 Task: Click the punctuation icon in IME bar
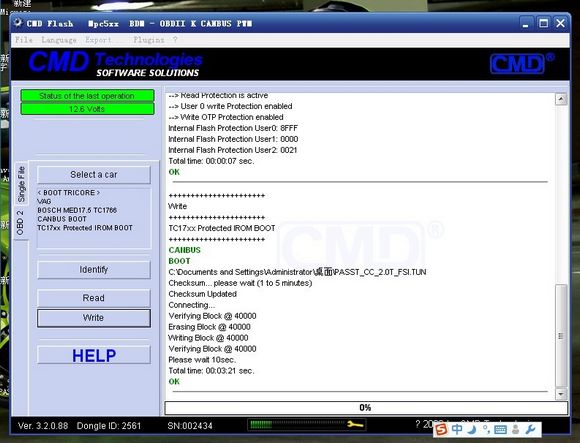coord(486,429)
